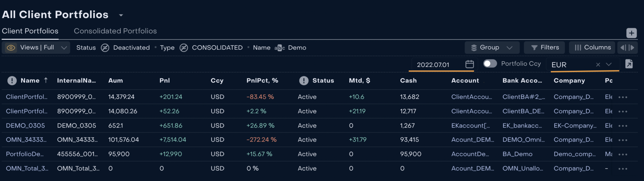Remove the Deactivated status filter icon
Screen dimensions: 644x181
click(105, 47)
